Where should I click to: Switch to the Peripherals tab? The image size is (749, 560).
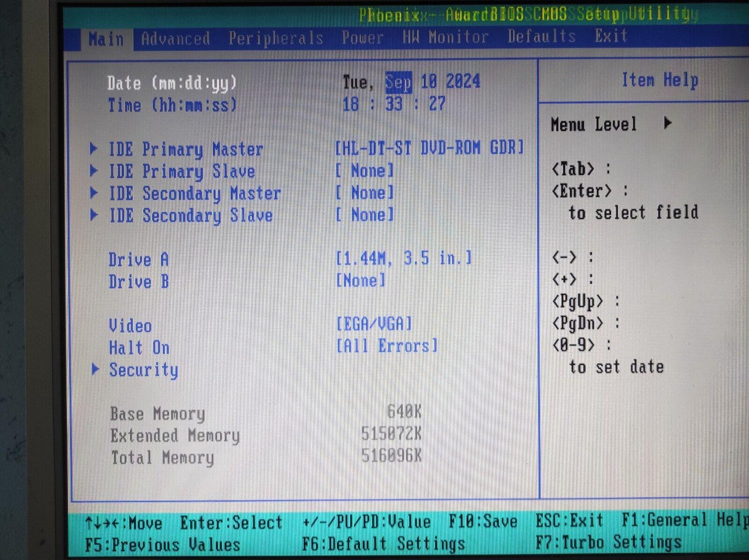tap(276, 38)
